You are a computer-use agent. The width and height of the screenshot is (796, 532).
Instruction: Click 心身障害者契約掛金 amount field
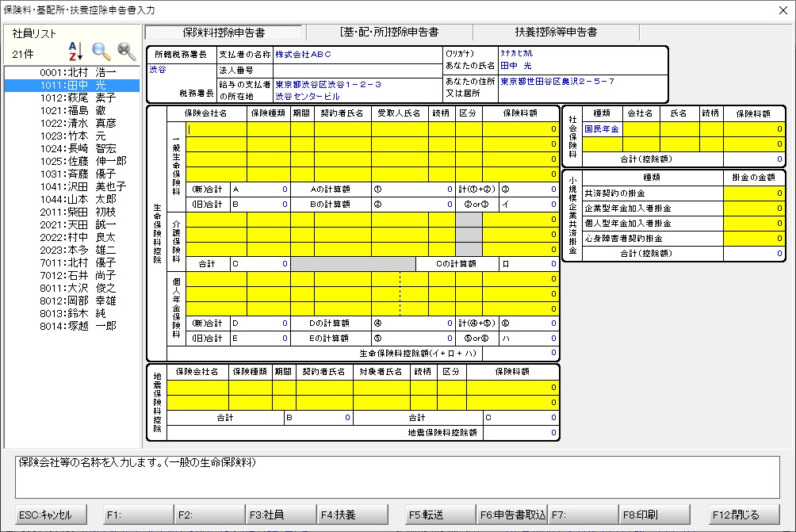point(754,239)
